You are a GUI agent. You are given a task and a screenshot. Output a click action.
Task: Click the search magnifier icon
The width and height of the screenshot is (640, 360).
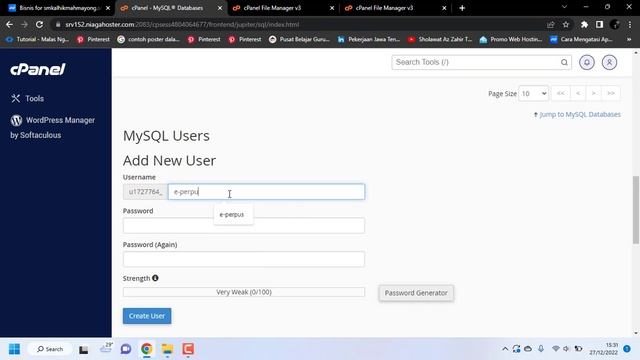pyautogui.click(x=564, y=62)
